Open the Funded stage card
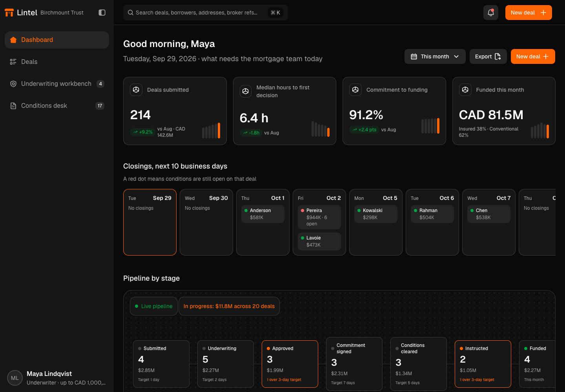The width and height of the screenshot is (565, 392). point(538,364)
